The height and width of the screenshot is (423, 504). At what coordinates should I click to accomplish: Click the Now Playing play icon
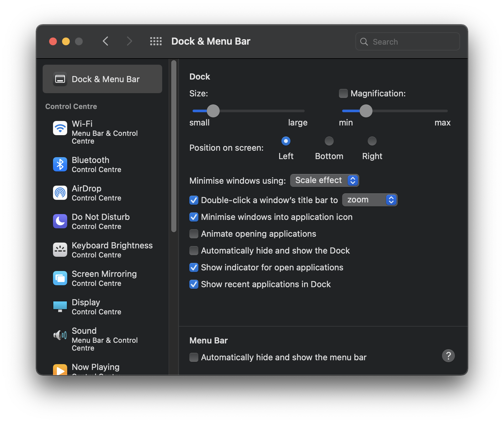pyautogui.click(x=60, y=370)
